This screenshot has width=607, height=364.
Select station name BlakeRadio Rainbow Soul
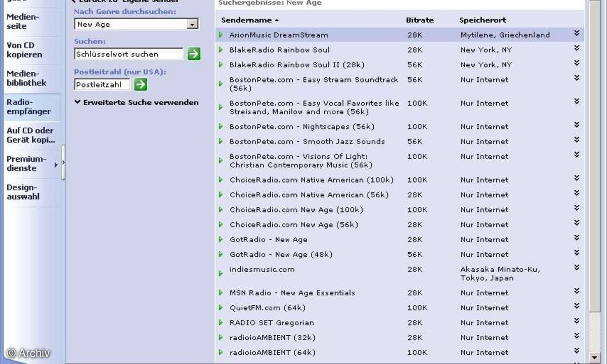tap(279, 50)
